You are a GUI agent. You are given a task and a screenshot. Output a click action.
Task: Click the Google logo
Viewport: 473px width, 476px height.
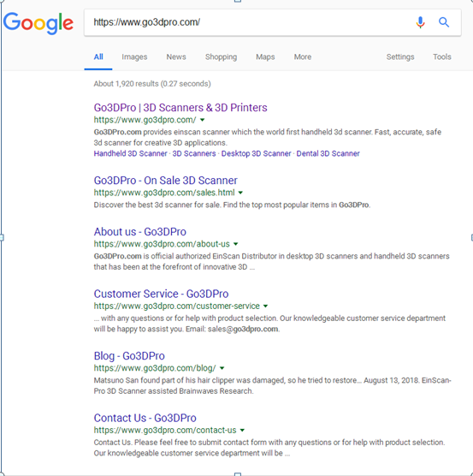pos(38,23)
